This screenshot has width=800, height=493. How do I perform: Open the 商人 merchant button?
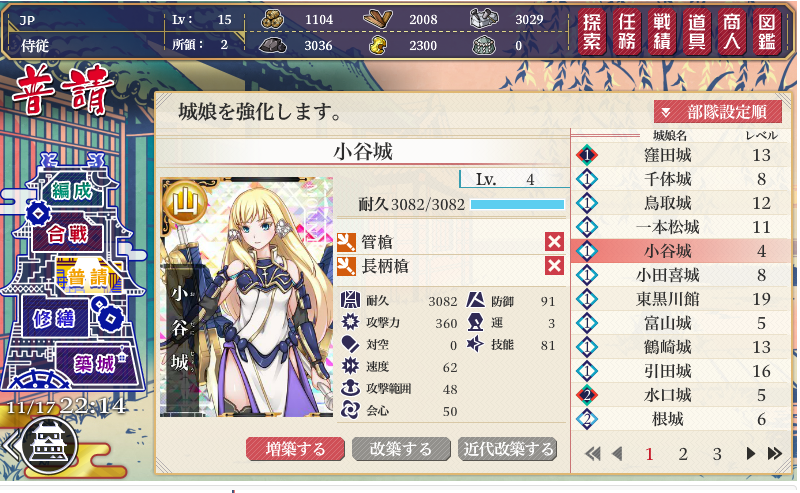click(x=732, y=32)
